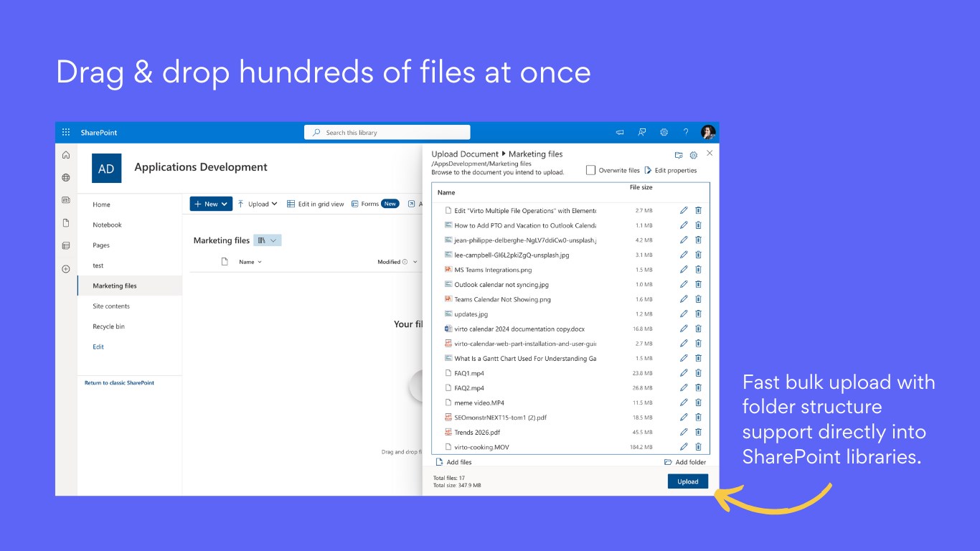Screen dimensions: 980x551
Task: Open the New dropdown button
Action: click(x=211, y=204)
